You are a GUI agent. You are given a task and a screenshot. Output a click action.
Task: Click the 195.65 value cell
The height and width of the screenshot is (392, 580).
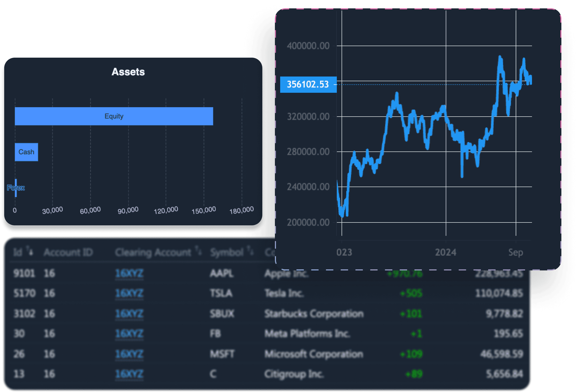pos(508,334)
